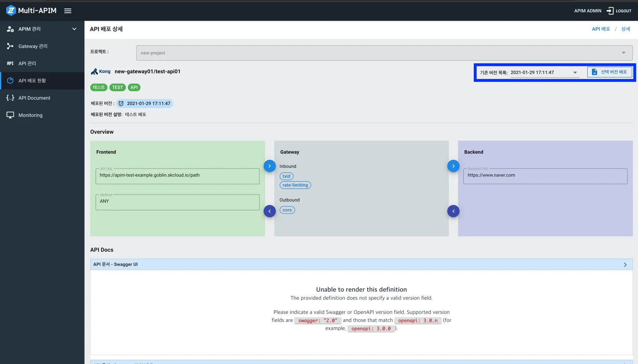The width and height of the screenshot is (638, 364).
Task: Click Backend-to-Gateway left arrow circle
Action: 453,211
